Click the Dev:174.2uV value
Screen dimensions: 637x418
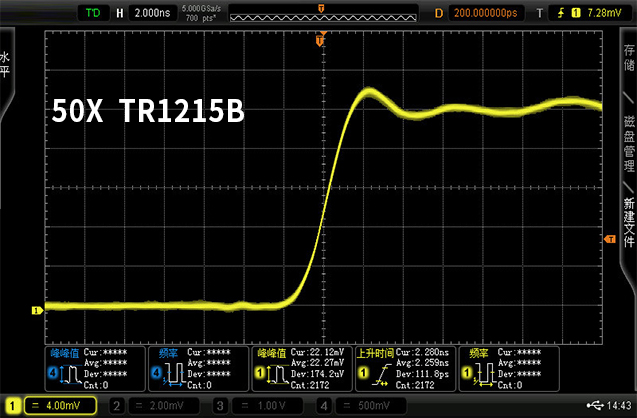click(x=318, y=374)
